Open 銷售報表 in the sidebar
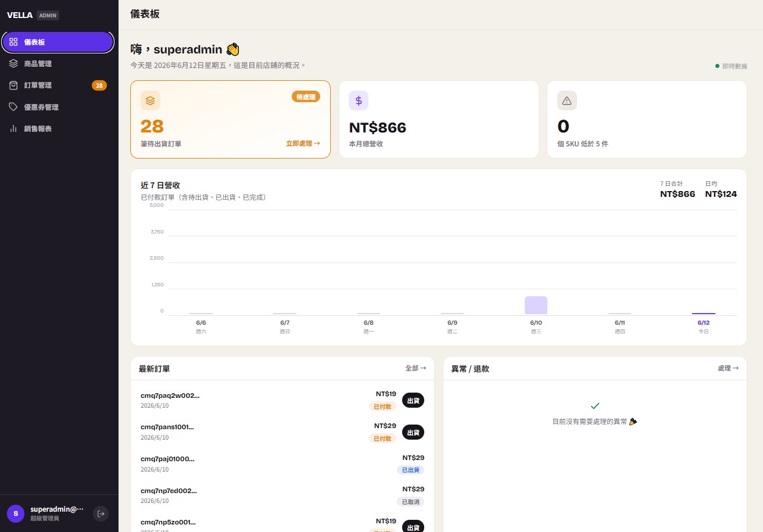763x532 pixels. [x=58, y=128]
